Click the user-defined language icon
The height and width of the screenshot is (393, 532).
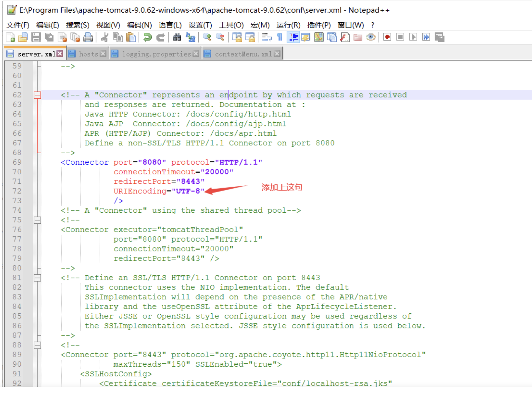pyautogui.click(x=306, y=37)
